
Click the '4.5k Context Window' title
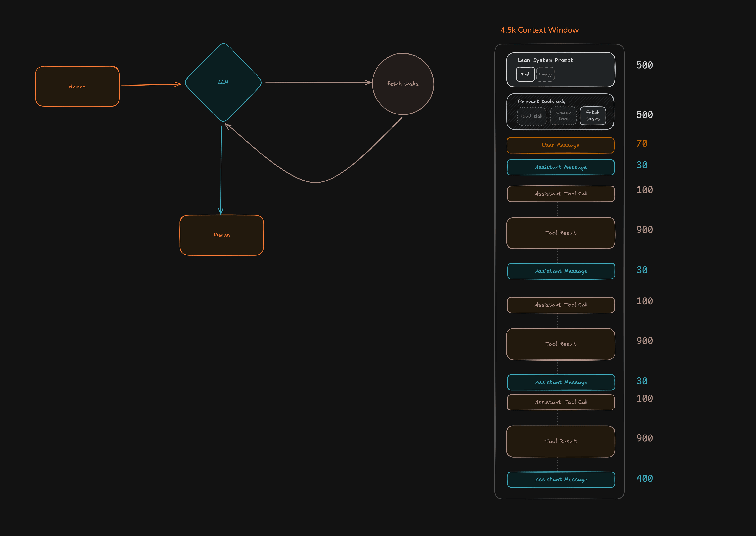click(539, 30)
